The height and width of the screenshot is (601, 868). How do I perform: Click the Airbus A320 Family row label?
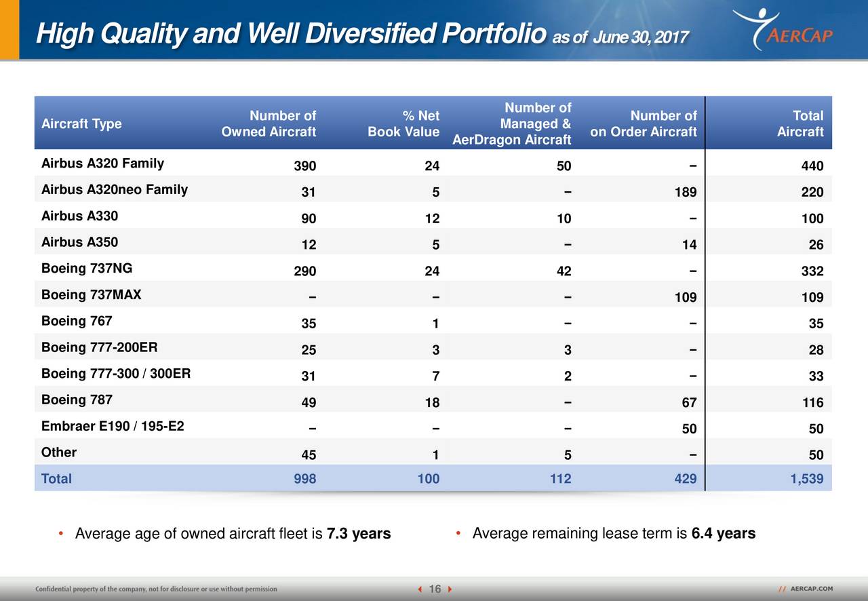coord(102,163)
